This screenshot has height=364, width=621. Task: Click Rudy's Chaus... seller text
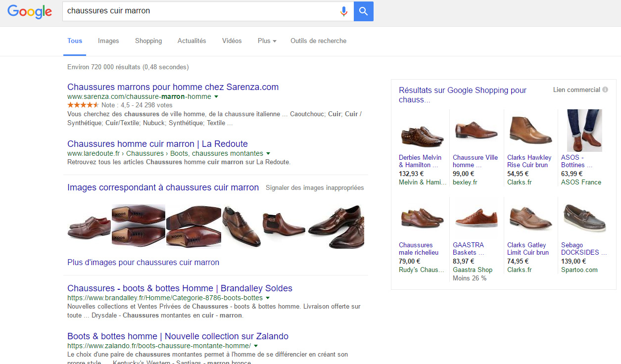[x=422, y=270]
